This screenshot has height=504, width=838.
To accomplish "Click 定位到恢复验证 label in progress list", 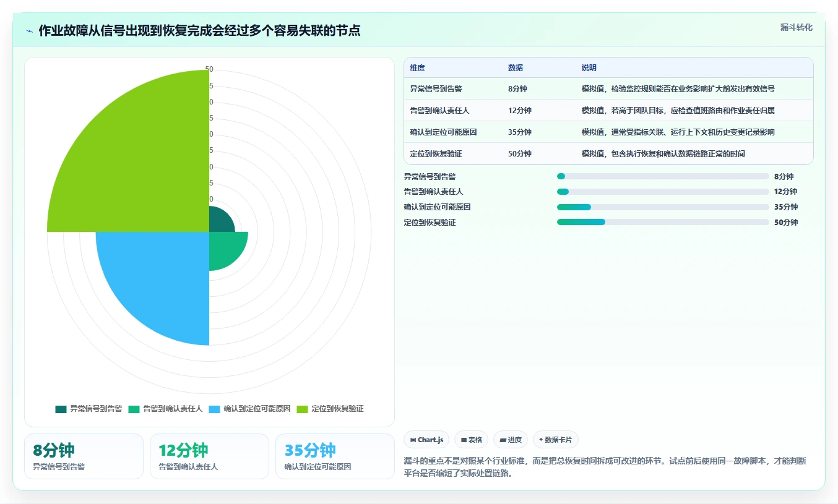I will pos(430,223).
